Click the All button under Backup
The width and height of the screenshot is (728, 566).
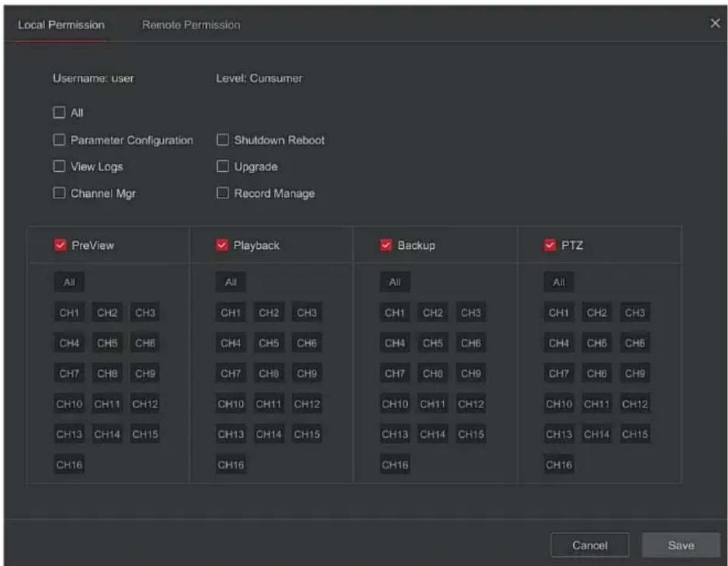pos(395,282)
